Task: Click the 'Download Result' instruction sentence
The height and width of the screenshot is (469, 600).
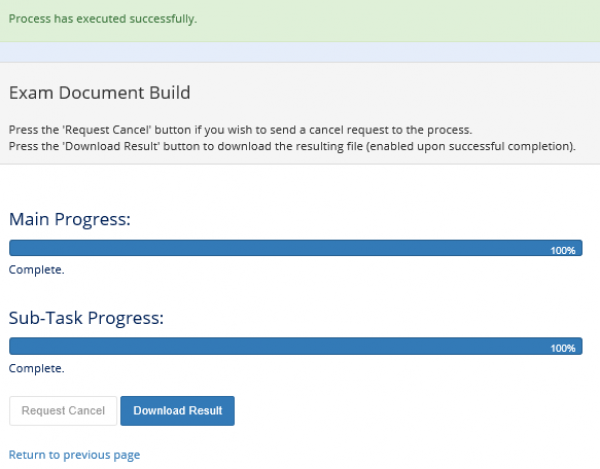Action: click(292, 147)
